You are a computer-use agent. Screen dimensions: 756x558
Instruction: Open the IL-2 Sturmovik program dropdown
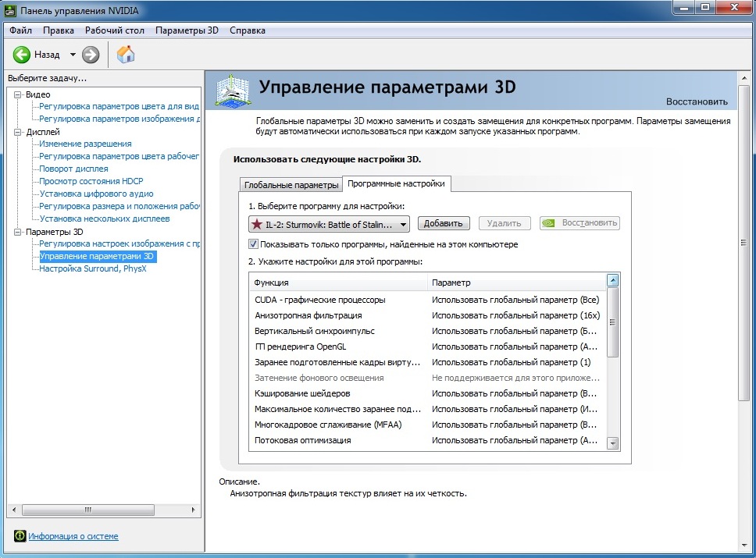329,224
